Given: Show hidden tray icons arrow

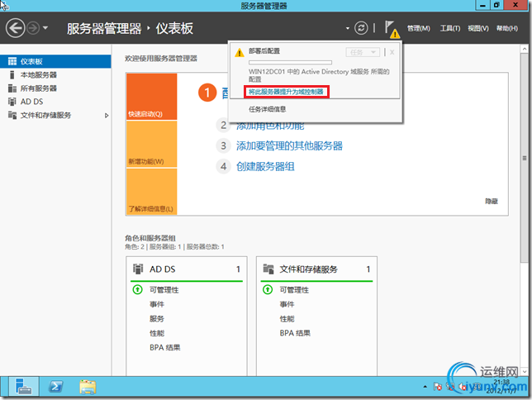Looking at the screenshot, I should (x=425, y=387).
